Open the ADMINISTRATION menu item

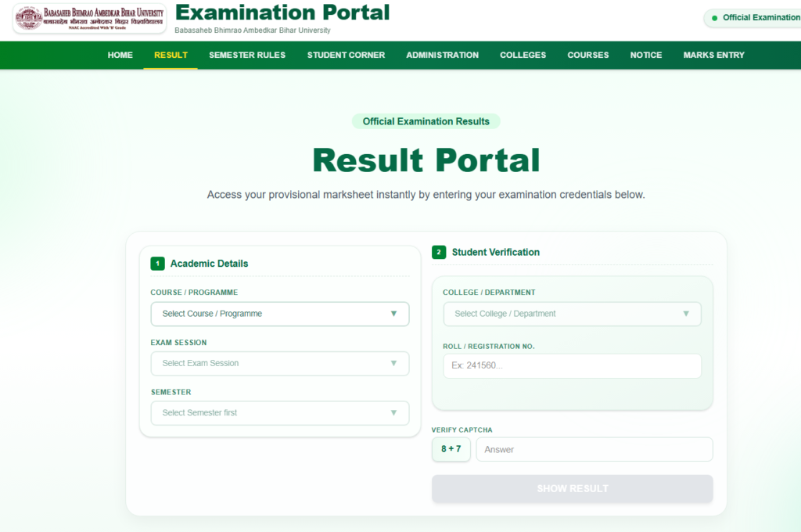tap(443, 56)
